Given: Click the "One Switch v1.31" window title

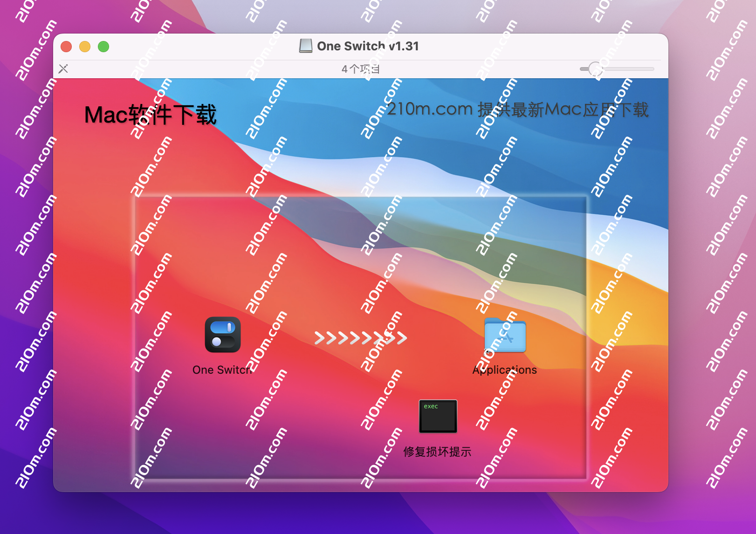Looking at the screenshot, I should (x=368, y=46).
